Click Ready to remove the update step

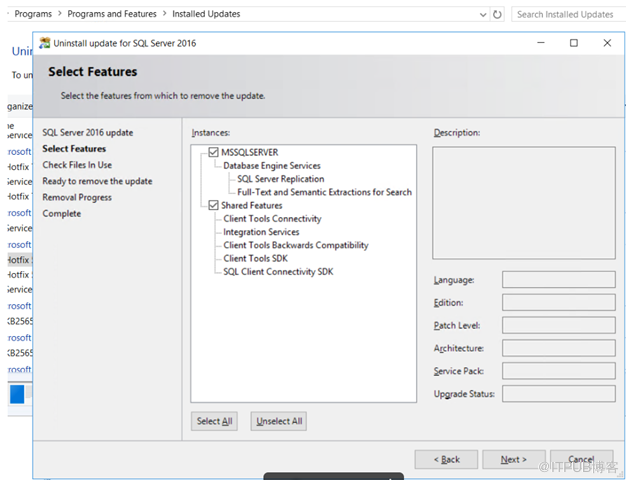tap(97, 181)
